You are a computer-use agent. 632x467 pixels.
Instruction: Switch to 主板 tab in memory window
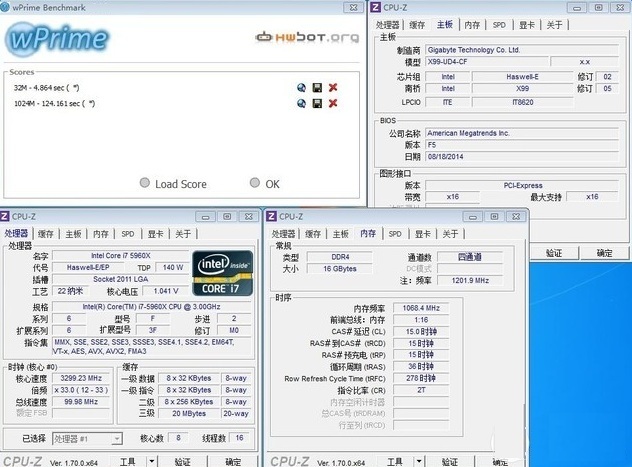pos(341,234)
